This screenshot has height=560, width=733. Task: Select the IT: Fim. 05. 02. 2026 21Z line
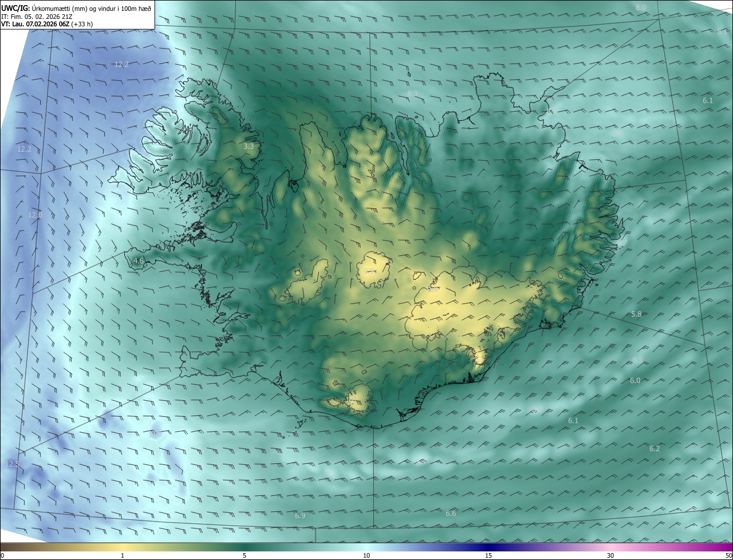pos(37,17)
